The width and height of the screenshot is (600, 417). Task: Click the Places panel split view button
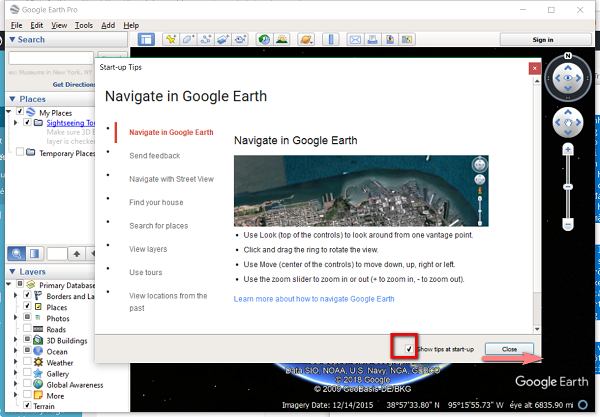[34, 254]
